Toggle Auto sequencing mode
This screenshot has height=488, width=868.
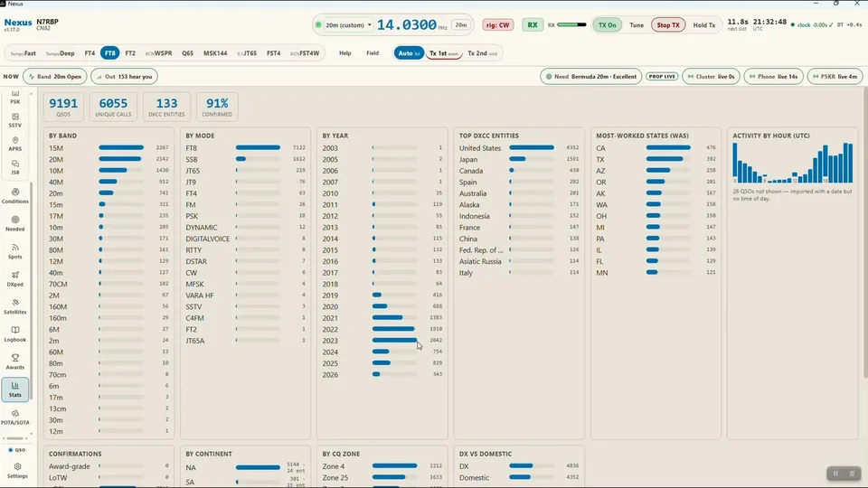click(409, 53)
